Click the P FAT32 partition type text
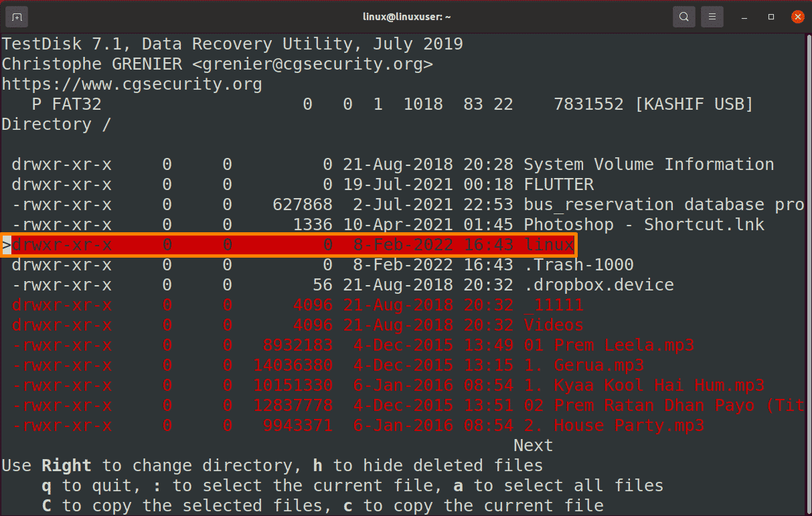Image resolution: width=812 pixels, height=516 pixels. 67,104
